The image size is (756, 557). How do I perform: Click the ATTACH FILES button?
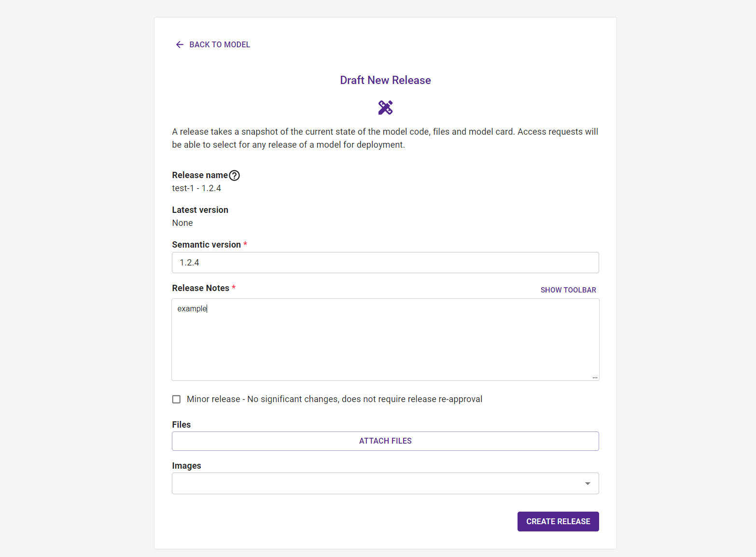tap(385, 441)
